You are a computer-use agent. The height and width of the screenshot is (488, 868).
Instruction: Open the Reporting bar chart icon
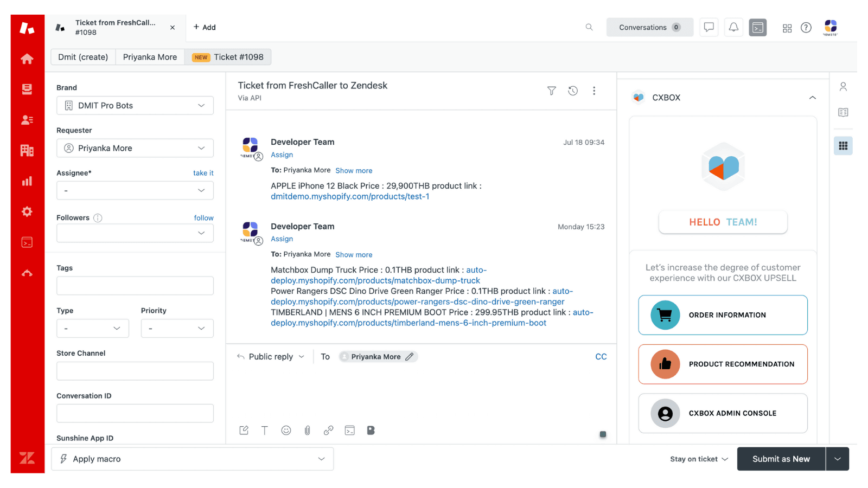pos(27,181)
